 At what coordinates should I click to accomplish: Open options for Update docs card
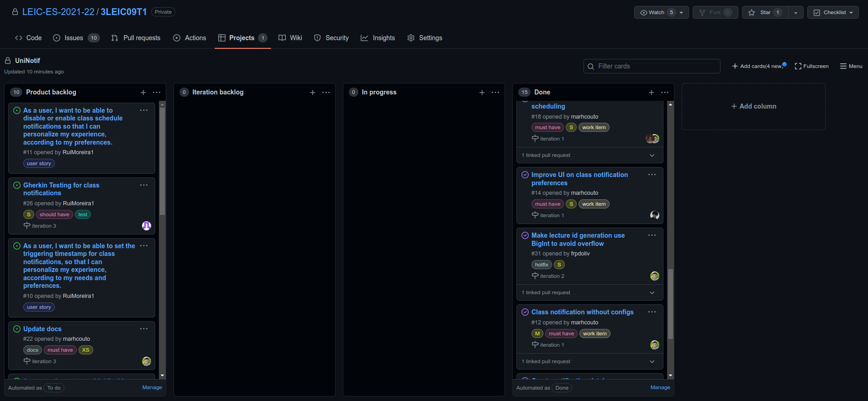(144, 329)
